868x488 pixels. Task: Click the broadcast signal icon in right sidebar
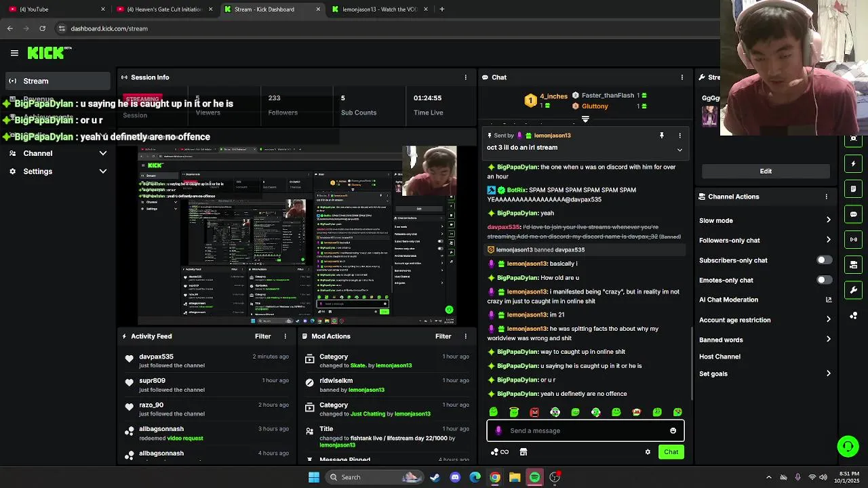[x=854, y=239]
